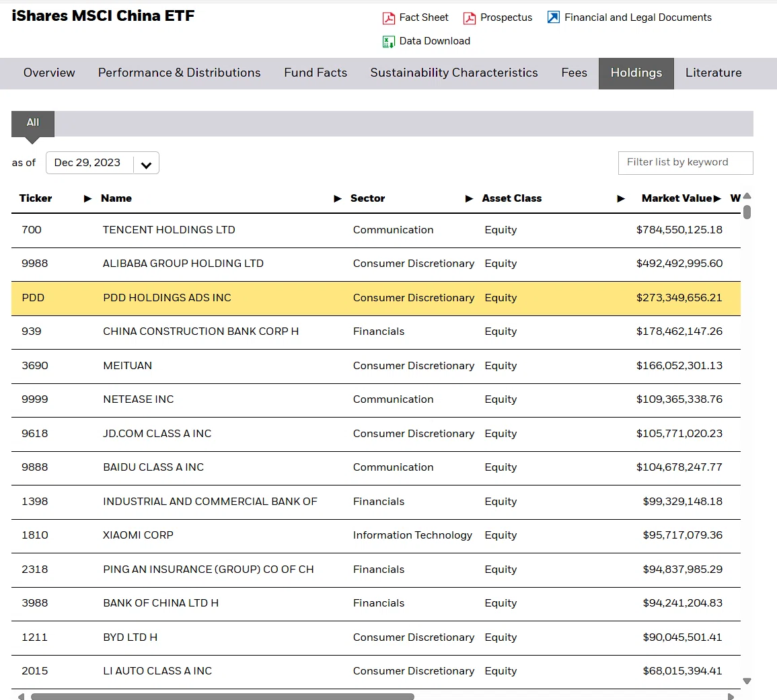Viewport: 777px width, 700px height.
Task: Click XIAOMI CORP Information Technology sector cell
Action: click(413, 535)
